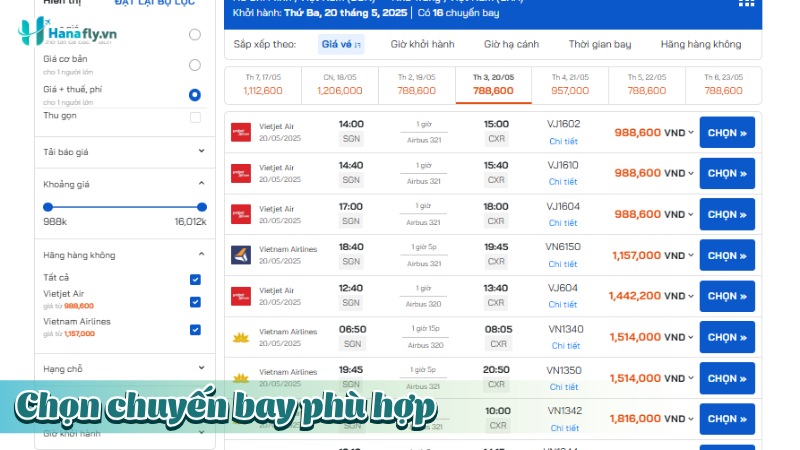Click CHỌN for flight VN1340
The image size is (800, 450).
(x=727, y=337)
